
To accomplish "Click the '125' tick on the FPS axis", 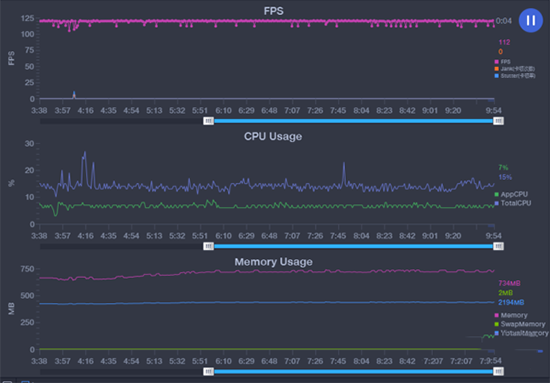I will point(27,18).
